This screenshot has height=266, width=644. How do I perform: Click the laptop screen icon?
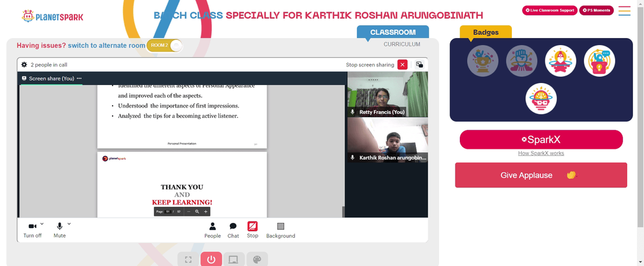click(x=234, y=260)
